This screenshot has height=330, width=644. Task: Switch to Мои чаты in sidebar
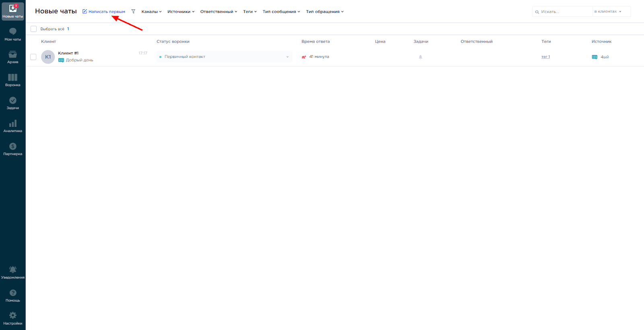point(12,34)
